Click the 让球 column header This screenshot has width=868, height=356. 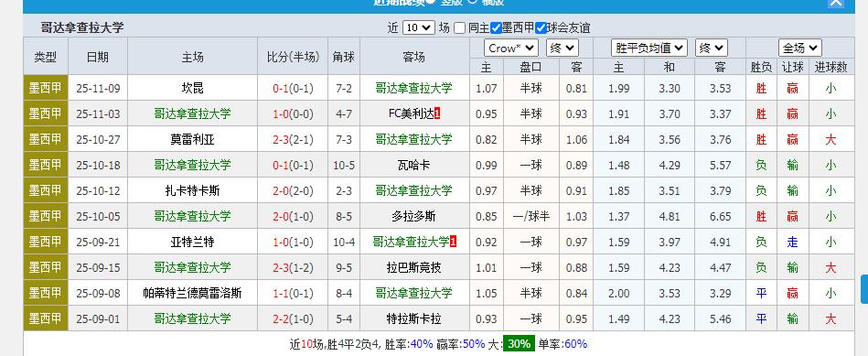coord(792,68)
